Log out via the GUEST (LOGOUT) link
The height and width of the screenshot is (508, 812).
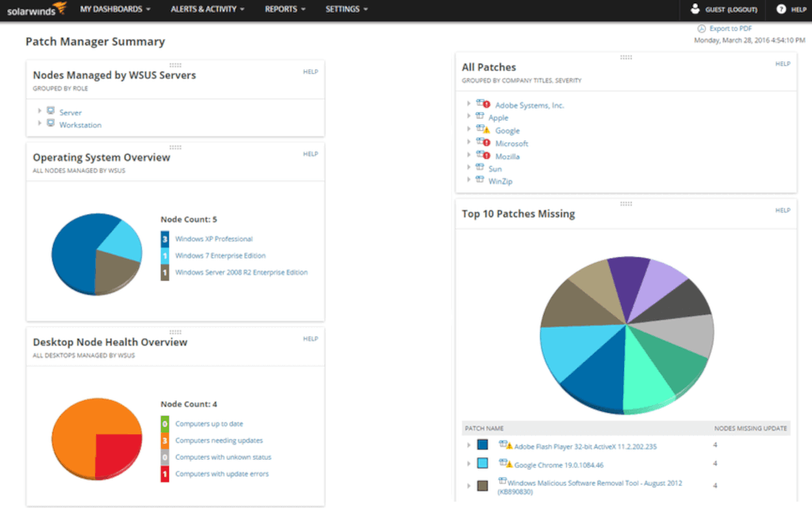pyautogui.click(x=731, y=10)
